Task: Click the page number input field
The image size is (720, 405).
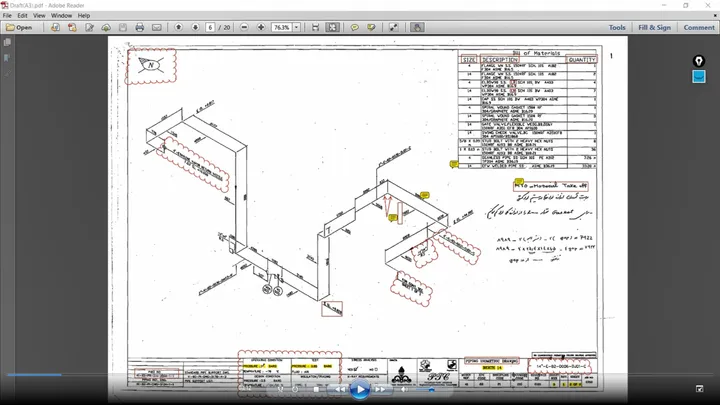Action: coord(210,28)
